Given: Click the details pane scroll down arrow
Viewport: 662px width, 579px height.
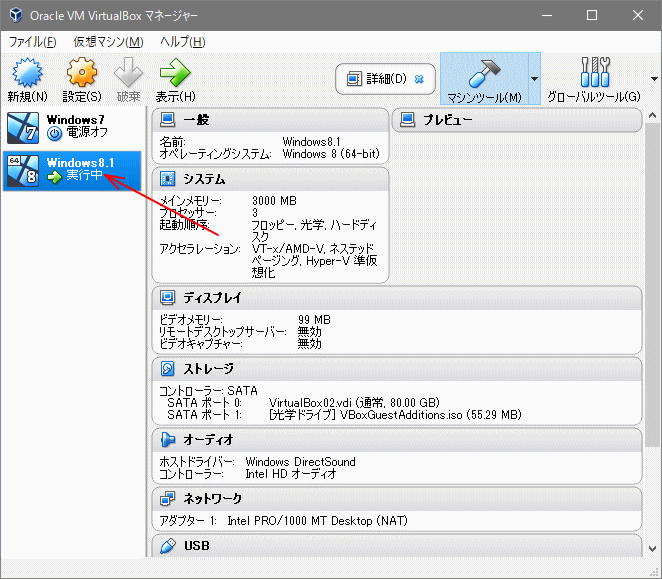Looking at the screenshot, I should click(x=652, y=549).
